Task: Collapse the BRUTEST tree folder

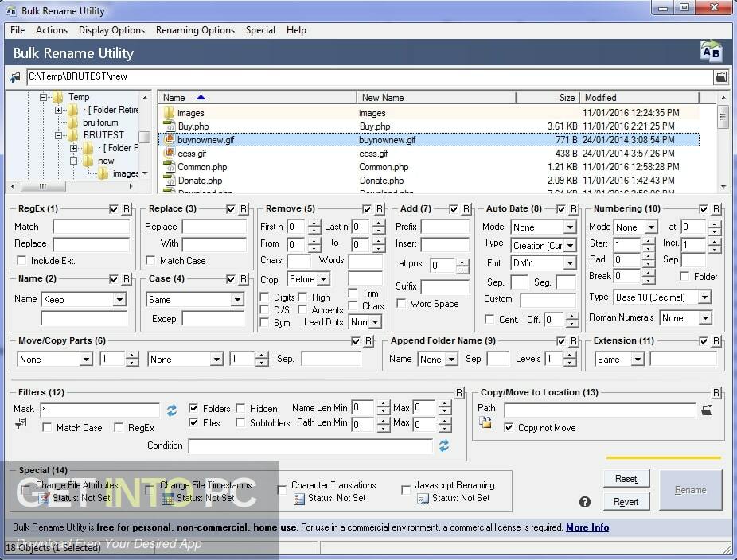Action: pyautogui.click(x=58, y=135)
